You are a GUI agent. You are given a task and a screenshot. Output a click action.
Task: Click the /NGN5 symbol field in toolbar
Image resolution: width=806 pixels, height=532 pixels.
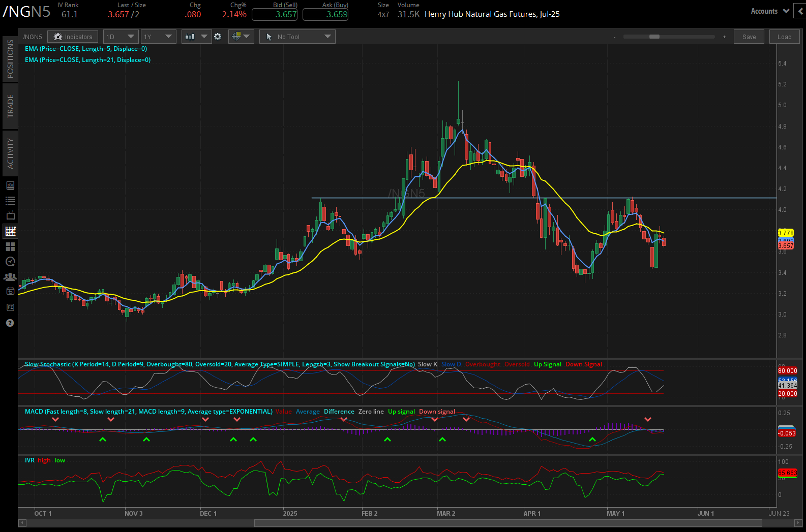(33, 37)
